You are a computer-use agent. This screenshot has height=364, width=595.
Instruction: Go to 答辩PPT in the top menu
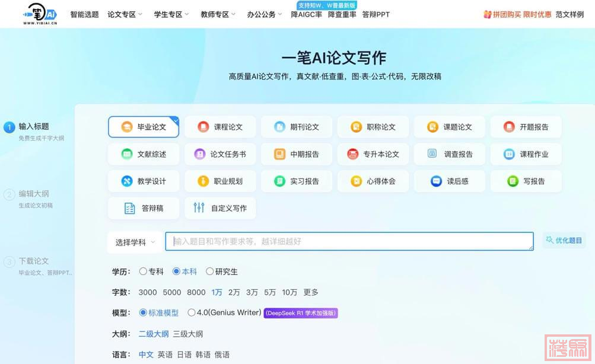(x=376, y=14)
